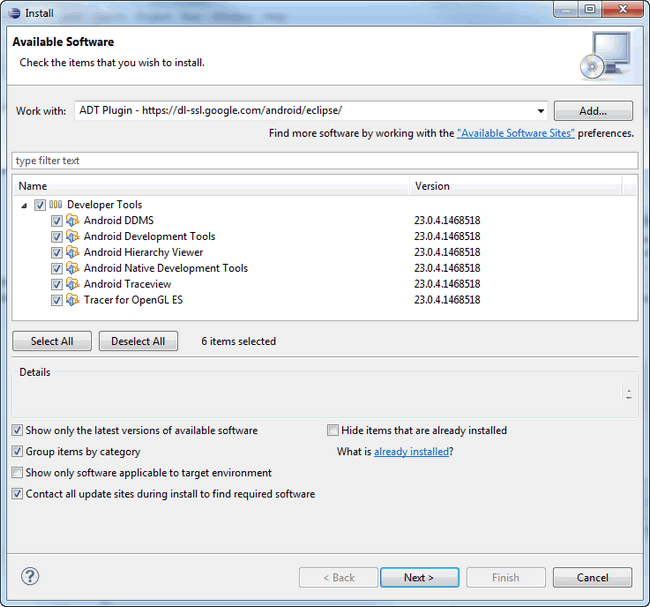650x607 pixels.
Task: Open the Work with dropdown arrow
Action: tap(541, 111)
